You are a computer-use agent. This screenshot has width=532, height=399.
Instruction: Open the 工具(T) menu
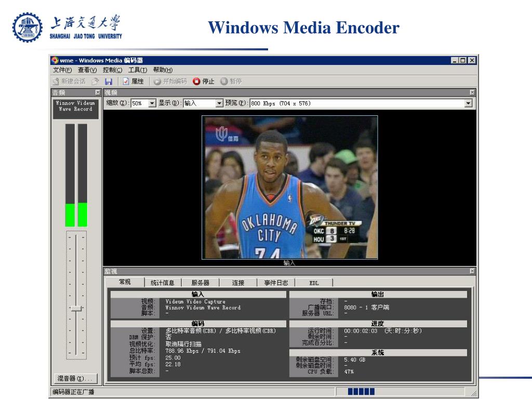(x=137, y=70)
